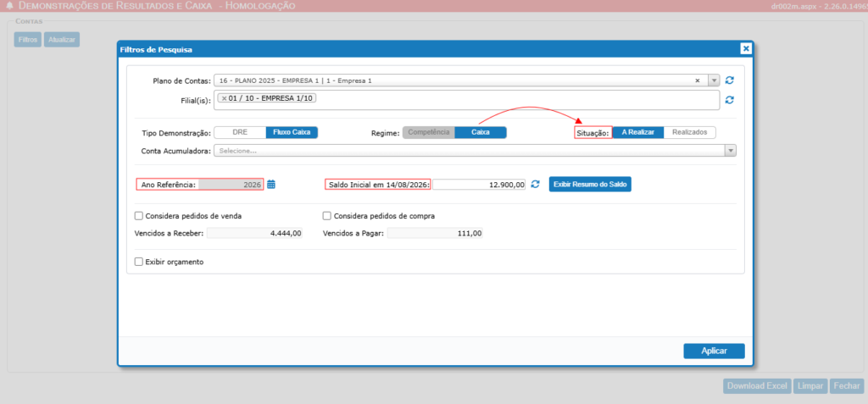Click the Fechar button
Screen dimensions: 868x404
[847, 385]
